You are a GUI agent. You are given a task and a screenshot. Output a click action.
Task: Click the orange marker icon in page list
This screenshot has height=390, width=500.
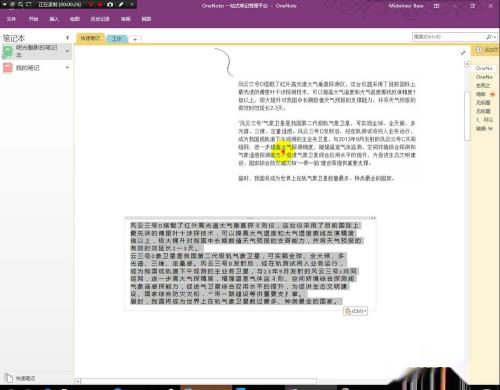click(493, 94)
